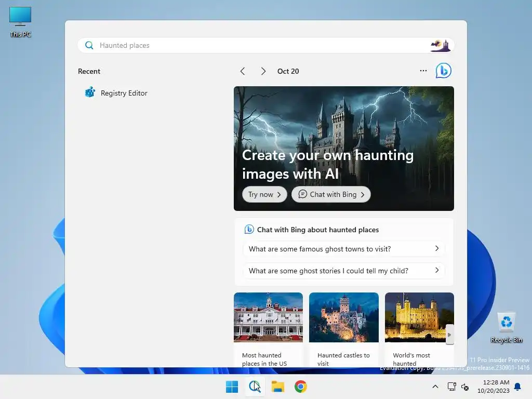Open notification bell in system tray
The image size is (532, 399).
coord(518,387)
